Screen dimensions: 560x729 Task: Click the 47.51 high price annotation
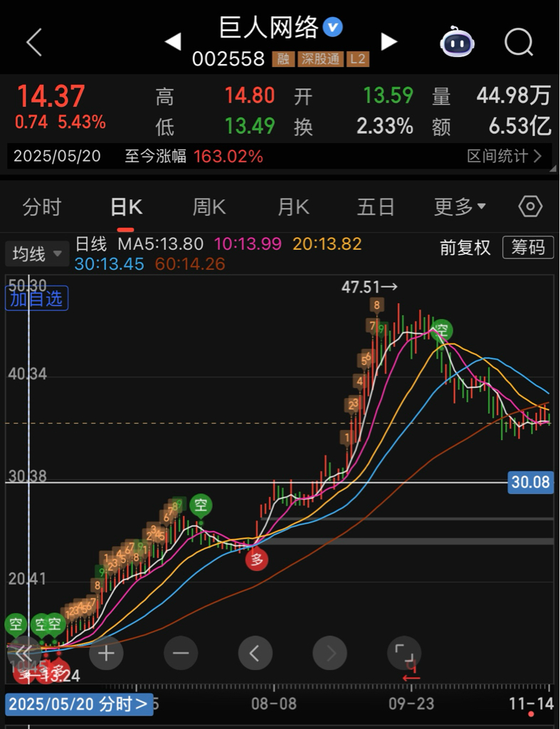pos(369,287)
